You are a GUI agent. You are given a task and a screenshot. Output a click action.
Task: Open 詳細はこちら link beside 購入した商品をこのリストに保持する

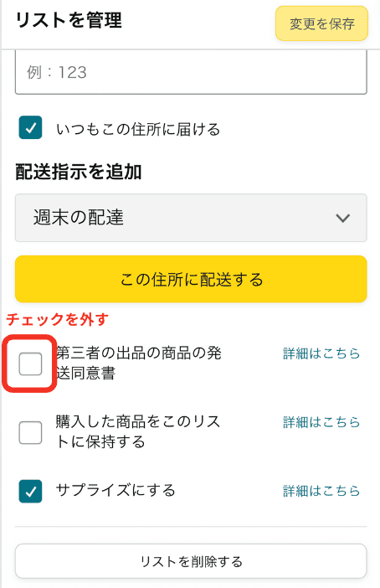321,422
